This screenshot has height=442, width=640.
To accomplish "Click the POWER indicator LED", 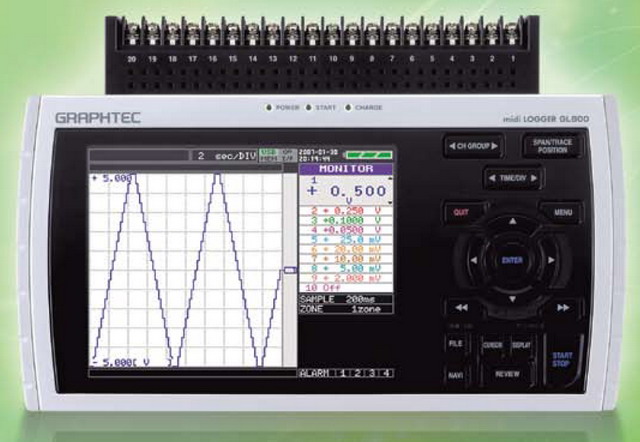I will click(269, 108).
